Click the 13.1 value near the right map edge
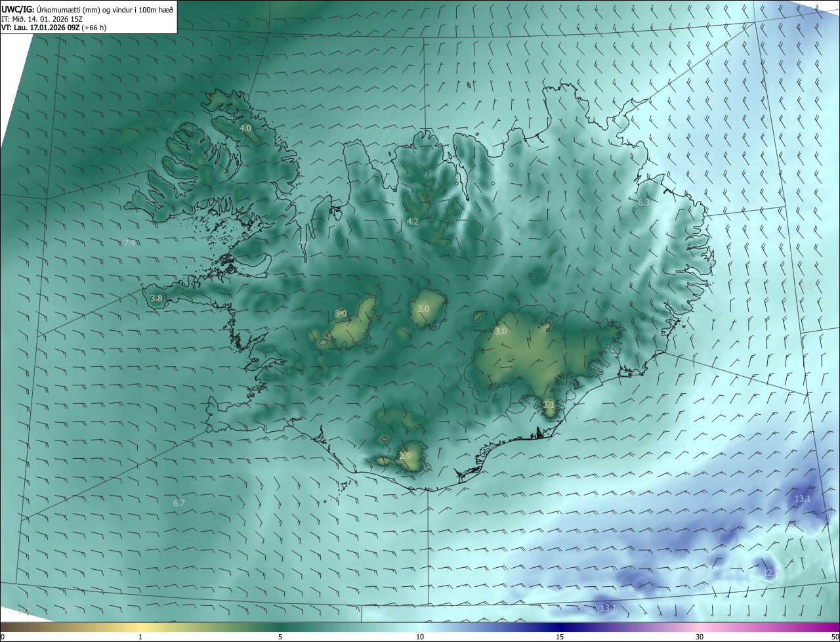Screen dimensions: 840x642 tap(803, 499)
